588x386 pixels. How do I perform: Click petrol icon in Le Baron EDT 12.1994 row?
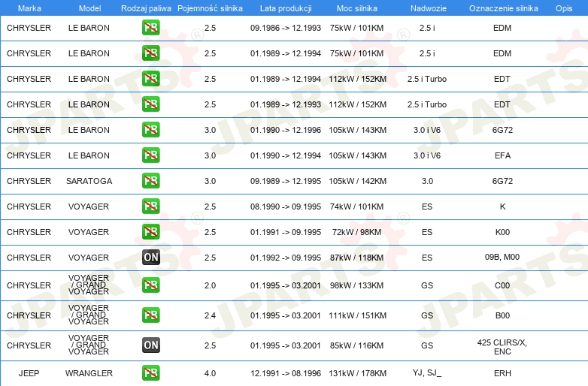tap(150, 79)
